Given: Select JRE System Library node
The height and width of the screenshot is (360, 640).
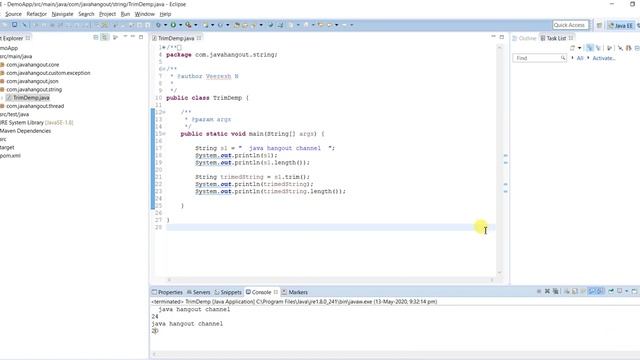Looking at the screenshot, I should coord(37,122).
